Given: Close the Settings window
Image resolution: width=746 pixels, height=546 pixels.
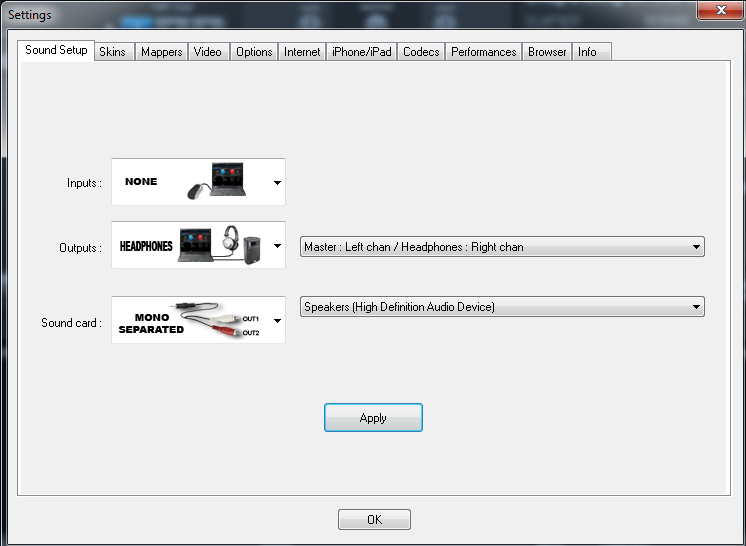Looking at the screenshot, I should pyautogui.click(x=721, y=10).
